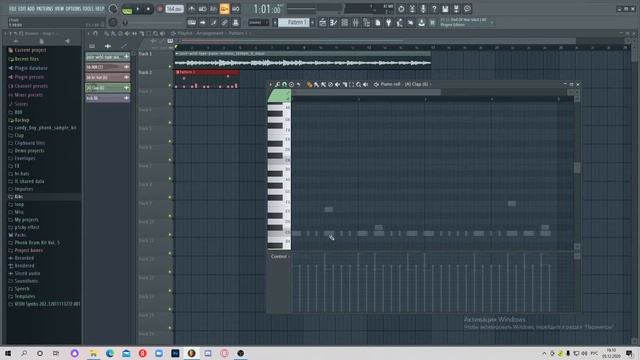This screenshot has width=640, height=360.
Task: Click the tempo display field
Action: (x=174, y=9)
